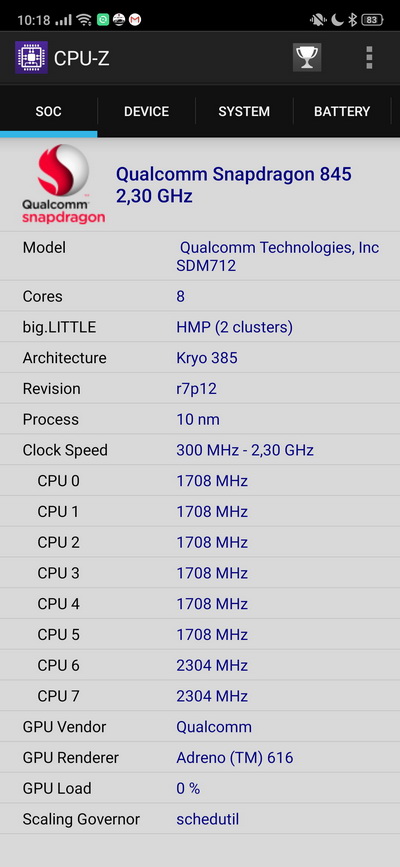This screenshot has height=867, width=400.
Task: Tap the Gmail notification icon
Action: (135, 20)
